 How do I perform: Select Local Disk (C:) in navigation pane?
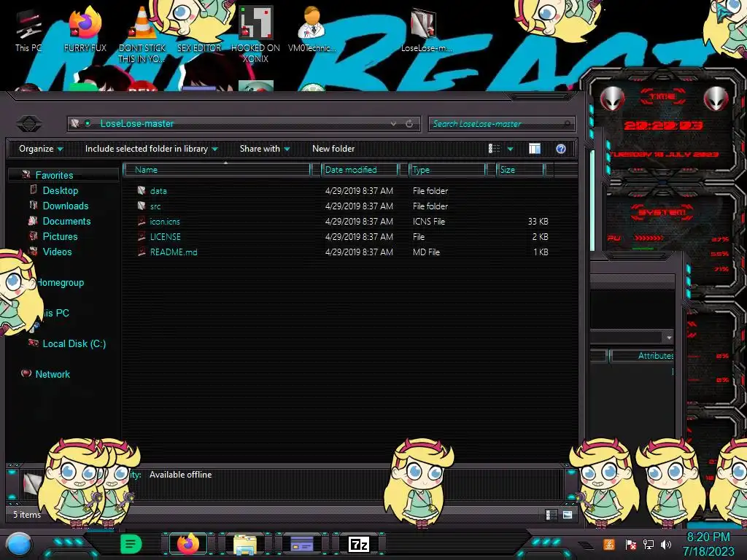(74, 343)
